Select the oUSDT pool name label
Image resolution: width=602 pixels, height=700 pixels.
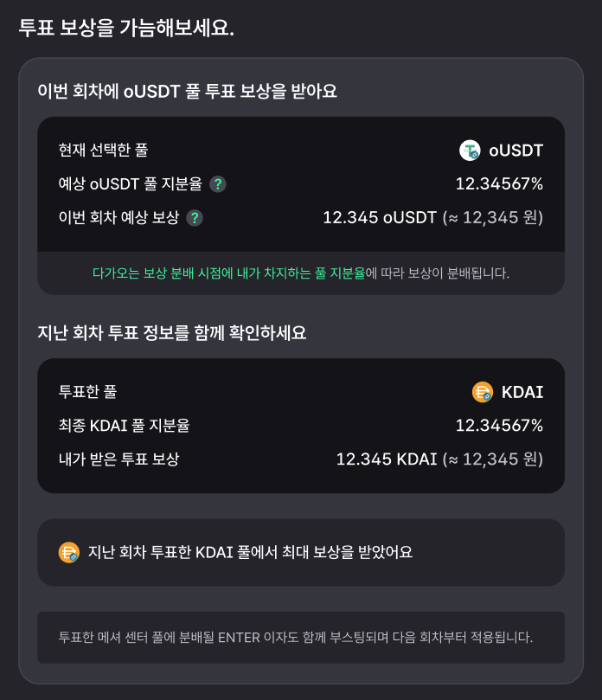click(x=516, y=151)
